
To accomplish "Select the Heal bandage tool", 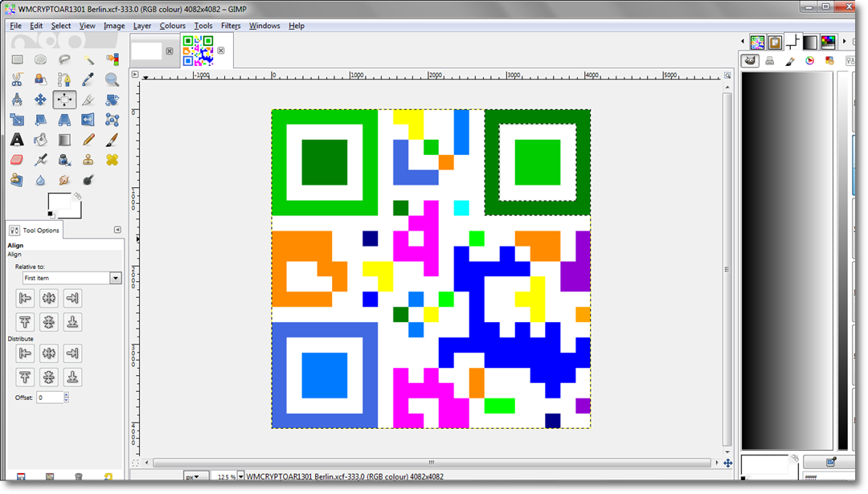I will 112,160.
